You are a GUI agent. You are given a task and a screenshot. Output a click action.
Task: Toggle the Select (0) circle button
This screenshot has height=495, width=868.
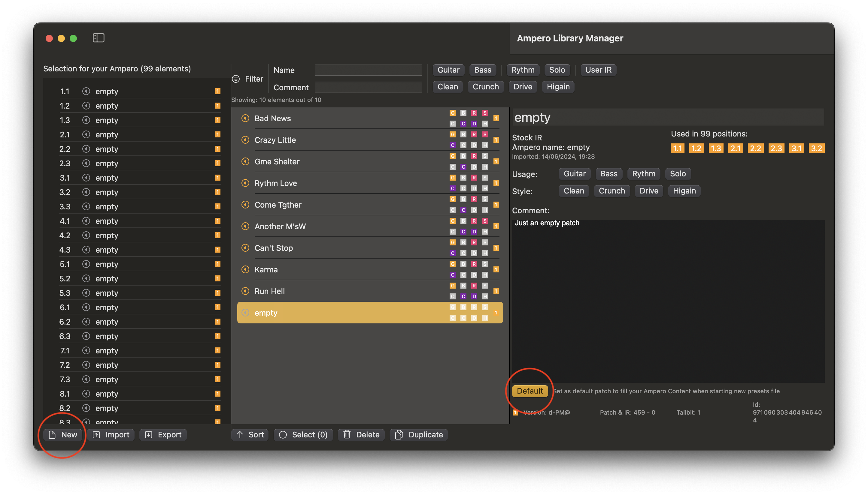(303, 434)
